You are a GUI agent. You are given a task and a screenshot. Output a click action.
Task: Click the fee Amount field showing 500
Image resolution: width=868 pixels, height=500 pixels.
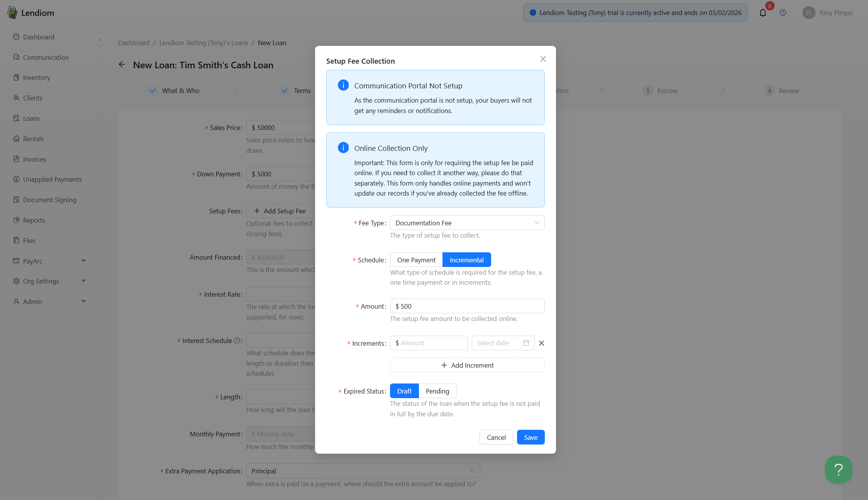pyautogui.click(x=467, y=306)
